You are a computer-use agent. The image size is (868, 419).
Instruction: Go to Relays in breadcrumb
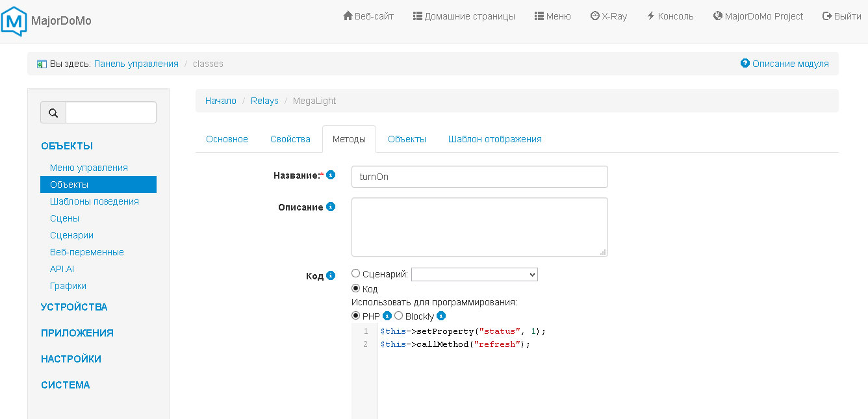coord(264,101)
